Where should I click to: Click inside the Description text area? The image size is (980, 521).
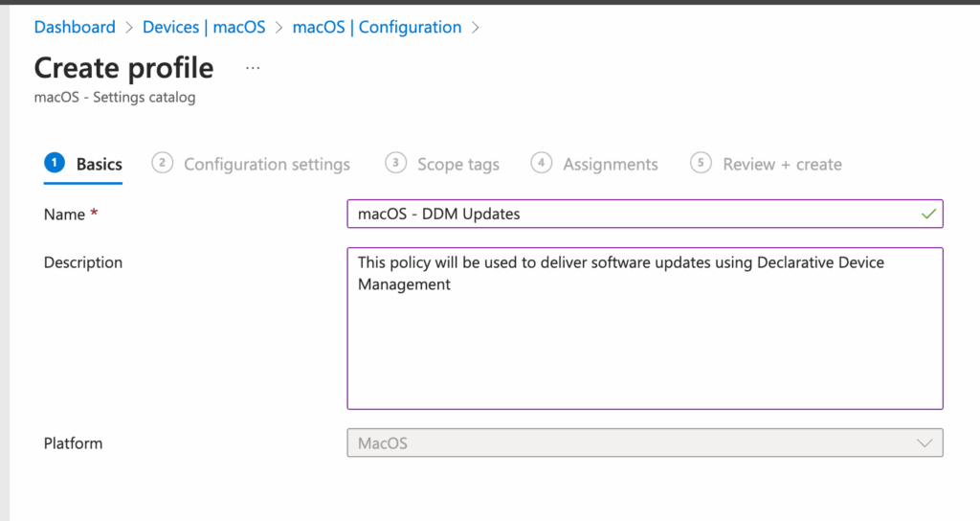pyautogui.click(x=644, y=345)
